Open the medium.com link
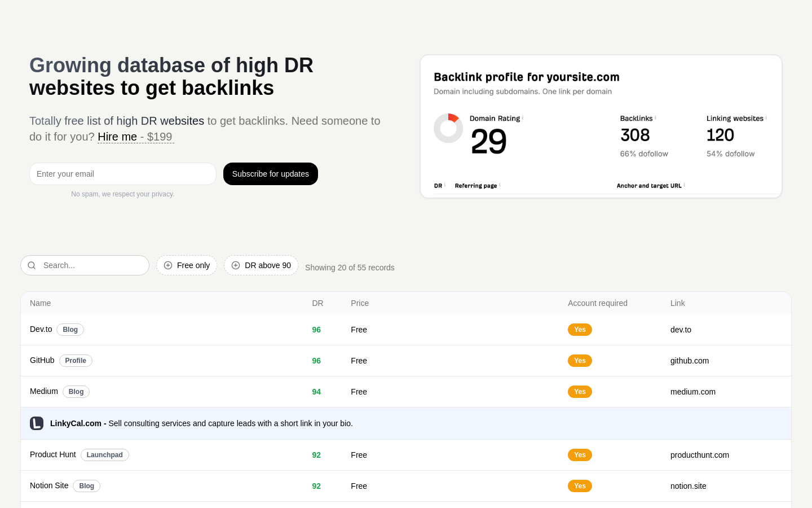 [693, 392]
